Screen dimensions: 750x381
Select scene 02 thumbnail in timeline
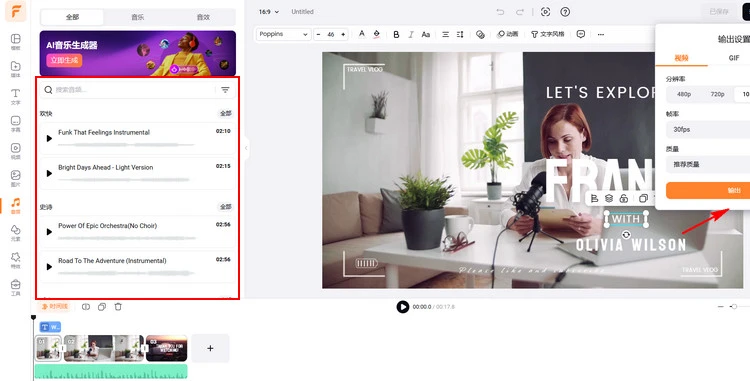tap(103, 348)
